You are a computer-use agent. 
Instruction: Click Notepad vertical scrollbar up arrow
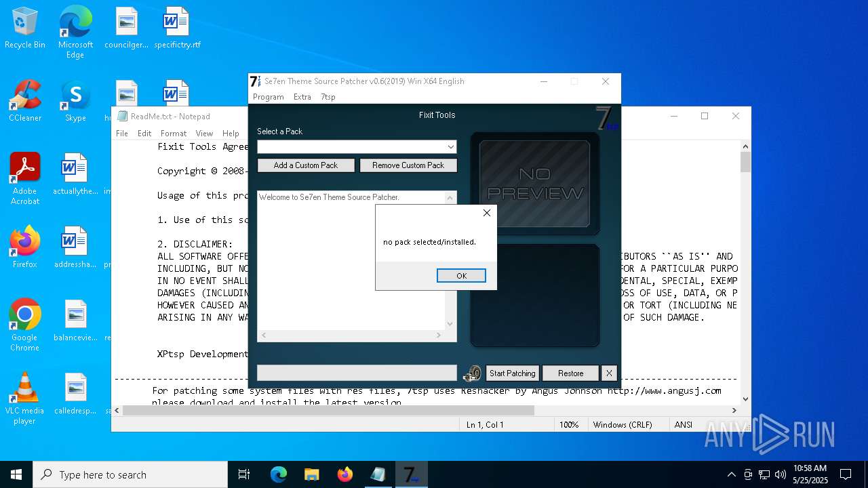745,146
